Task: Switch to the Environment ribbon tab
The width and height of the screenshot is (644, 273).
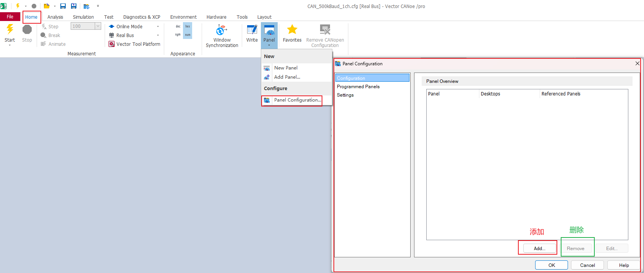Action: pos(183,17)
